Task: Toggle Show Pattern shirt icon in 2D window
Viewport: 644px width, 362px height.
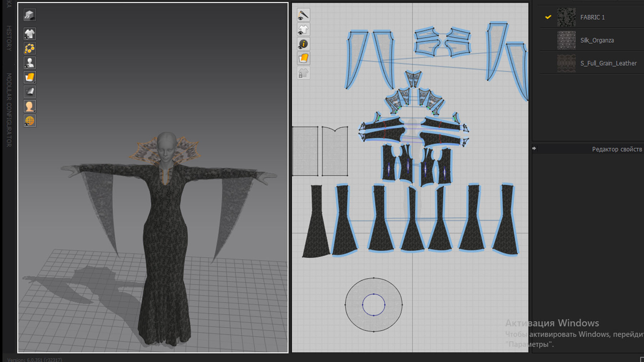Action: point(303,30)
